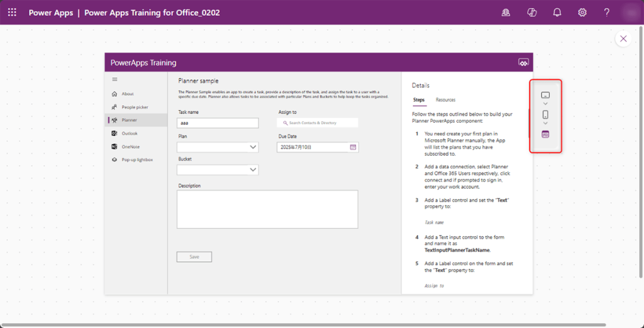Click the help question mark icon

(x=607, y=13)
